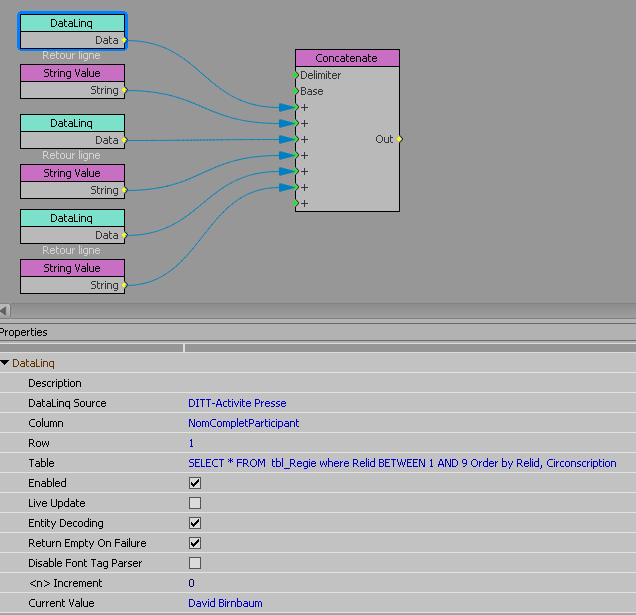Click the Delimiter input pin on Concatenate

point(296,75)
